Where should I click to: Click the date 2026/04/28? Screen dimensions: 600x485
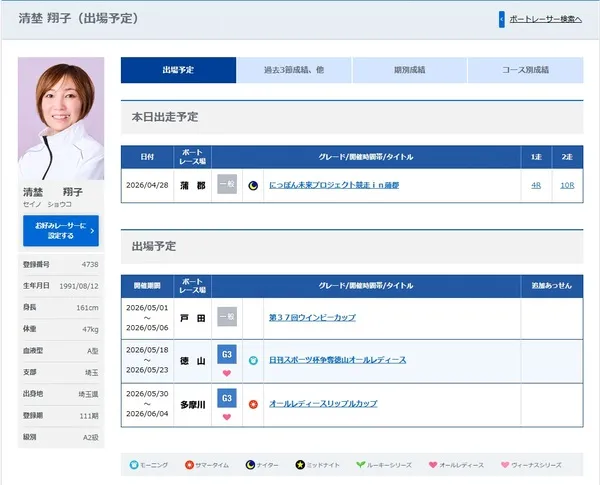pyautogui.click(x=147, y=185)
